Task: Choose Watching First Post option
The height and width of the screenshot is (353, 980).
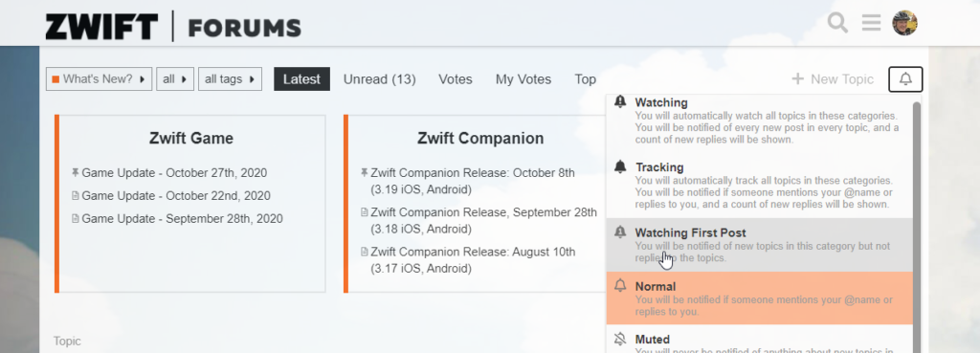Action: [759, 245]
